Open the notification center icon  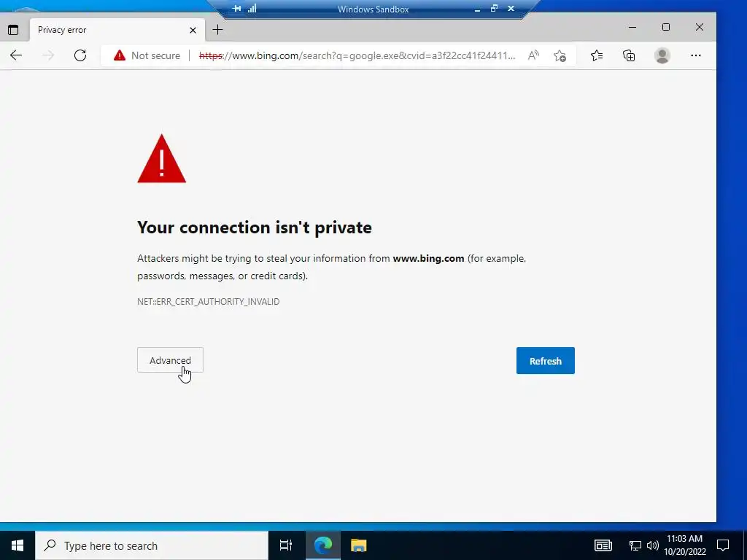click(723, 545)
